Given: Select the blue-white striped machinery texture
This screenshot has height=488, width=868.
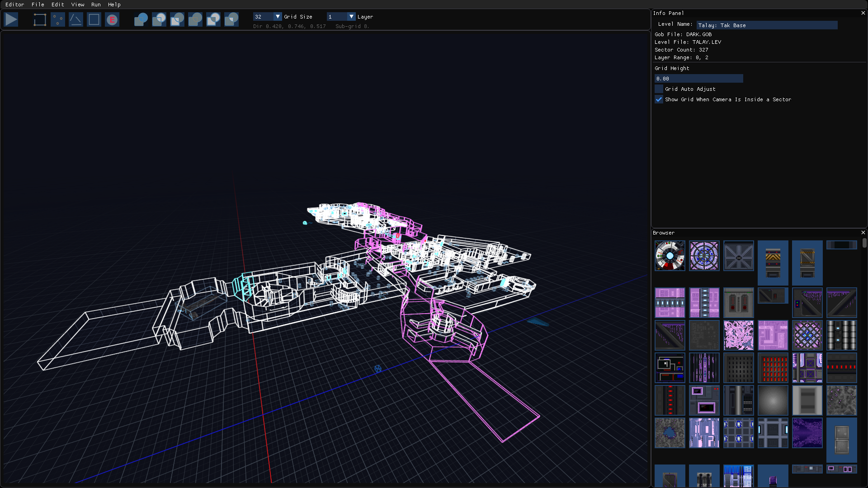Looking at the screenshot, I should point(739,476).
